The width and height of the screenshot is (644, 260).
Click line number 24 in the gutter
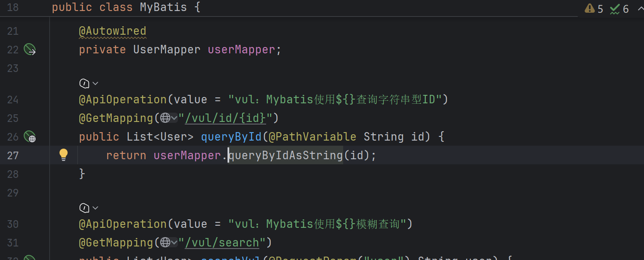click(x=13, y=100)
